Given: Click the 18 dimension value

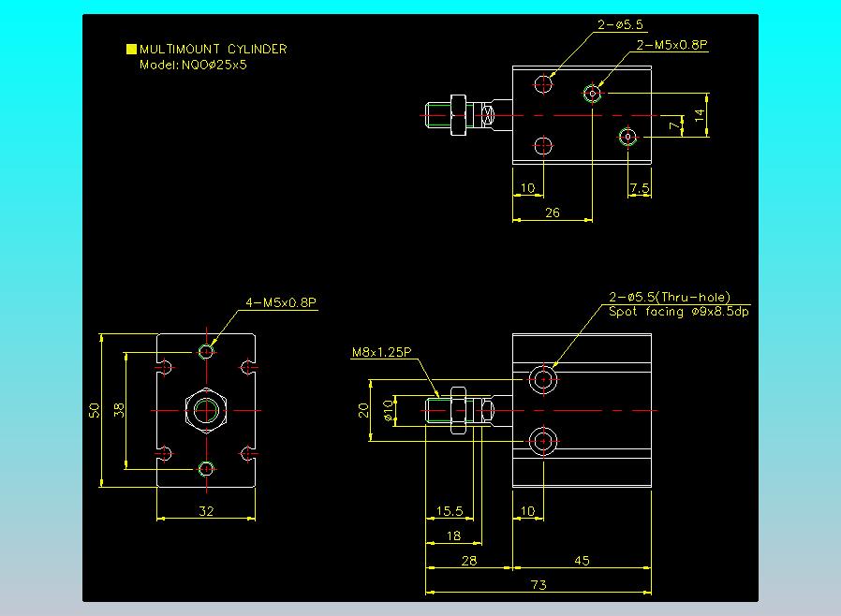Looking at the screenshot, I should (454, 536).
